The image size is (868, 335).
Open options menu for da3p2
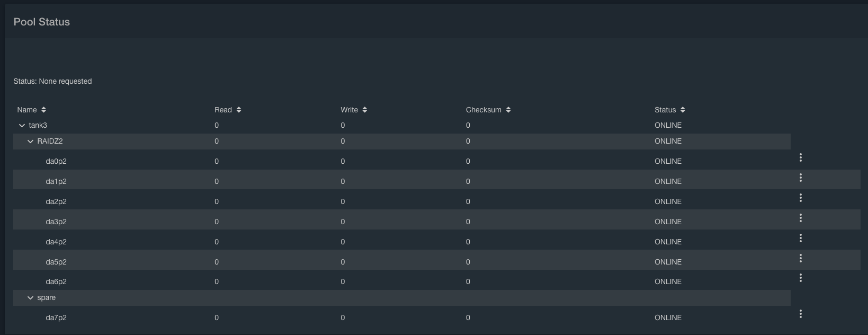click(800, 218)
